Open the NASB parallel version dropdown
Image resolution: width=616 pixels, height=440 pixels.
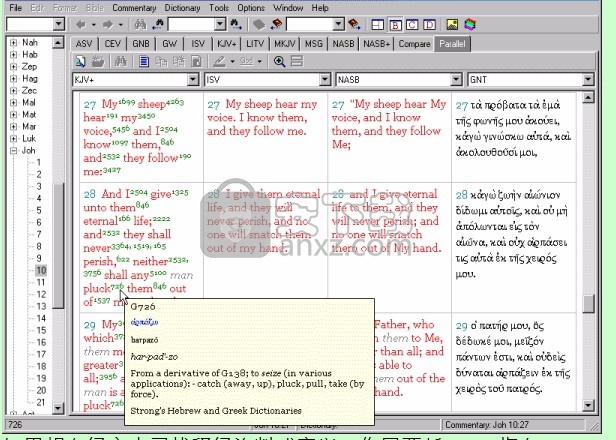456,80
